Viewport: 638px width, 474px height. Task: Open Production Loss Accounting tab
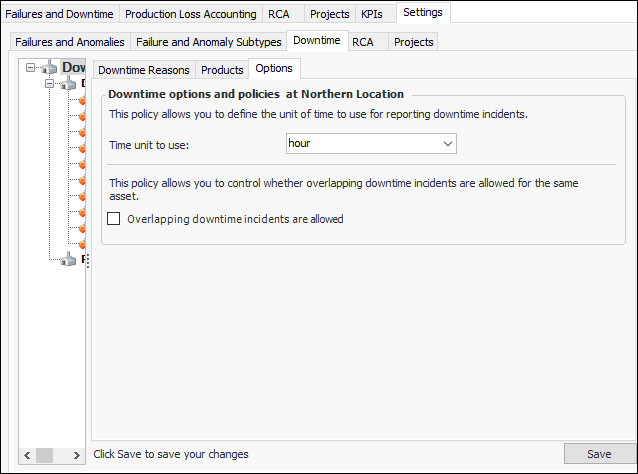tap(190, 14)
